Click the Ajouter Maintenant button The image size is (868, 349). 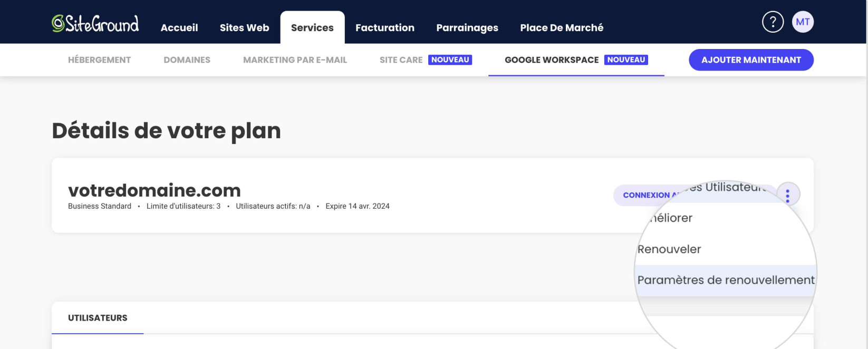pos(751,60)
